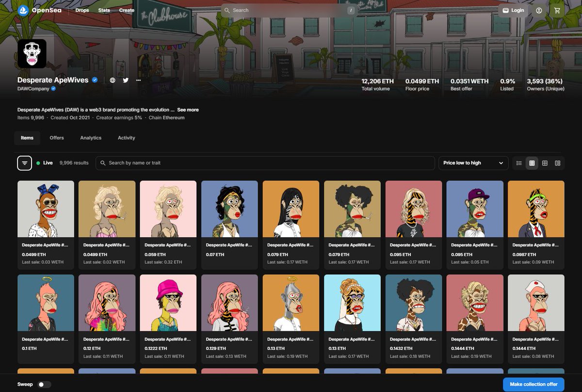This screenshot has width=582, height=392.
Task: Switch to list view layout
Action: coord(519,163)
